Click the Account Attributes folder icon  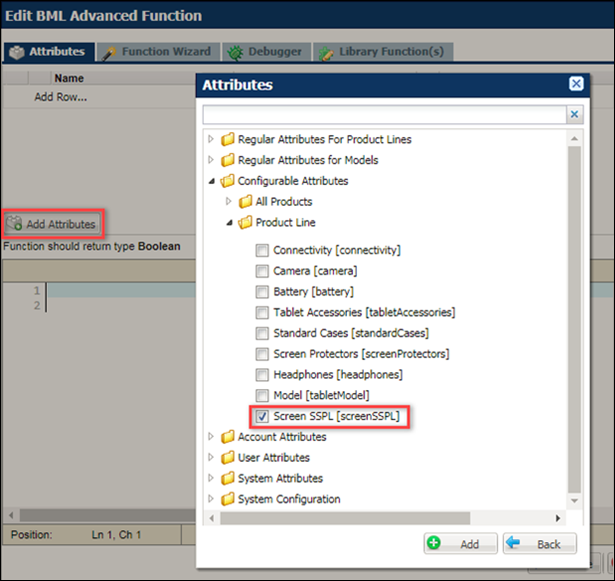pos(227,437)
